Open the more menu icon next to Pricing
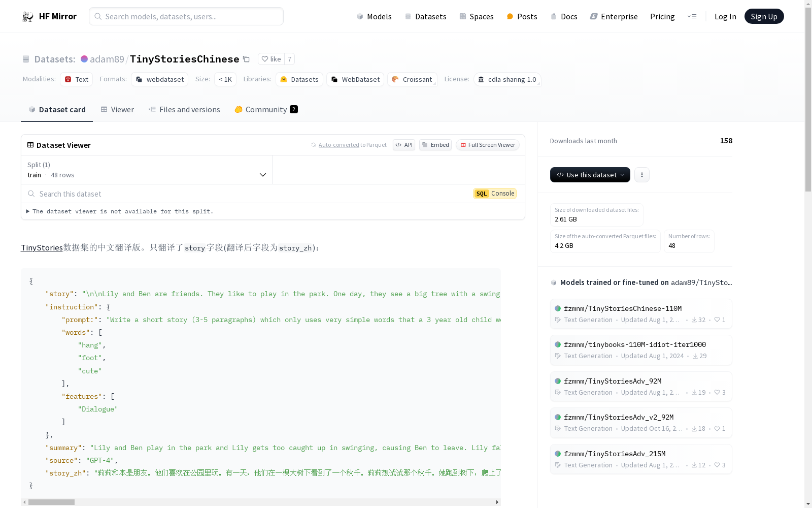The height and width of the screenshot is (508, 812). 692,16
